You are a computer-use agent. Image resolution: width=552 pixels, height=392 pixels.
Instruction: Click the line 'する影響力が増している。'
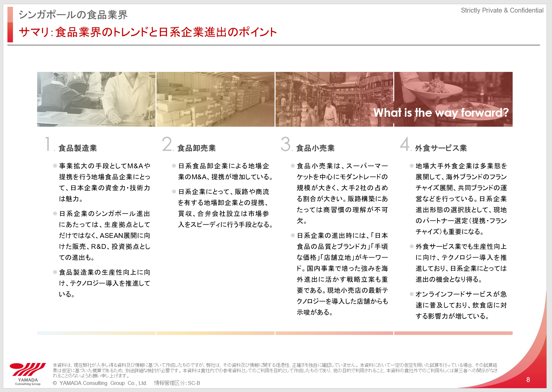click(x=453, y=316)
